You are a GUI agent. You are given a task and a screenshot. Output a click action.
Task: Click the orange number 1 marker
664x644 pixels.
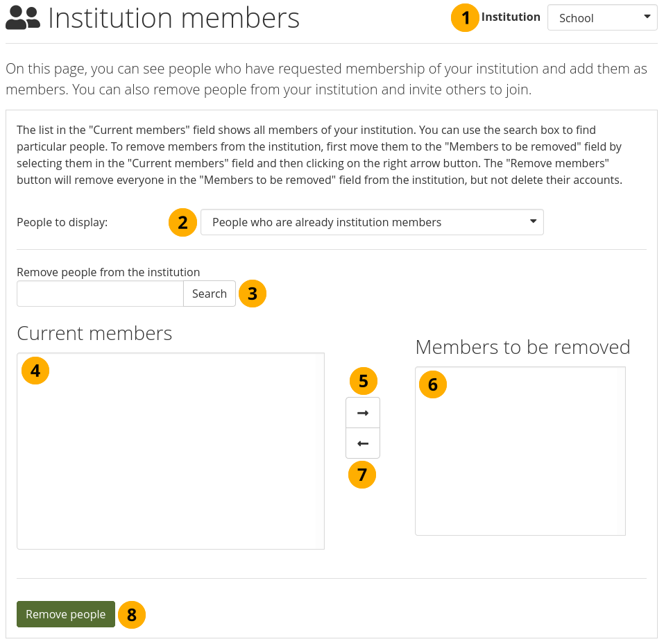tap(465, 18)
